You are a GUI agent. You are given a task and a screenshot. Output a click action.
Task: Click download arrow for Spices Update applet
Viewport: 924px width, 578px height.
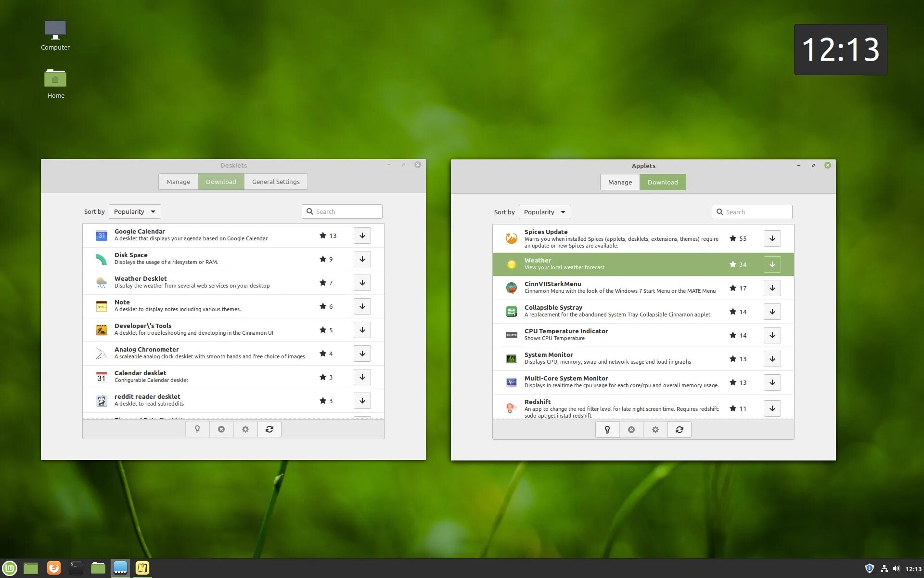pos(772,238)
